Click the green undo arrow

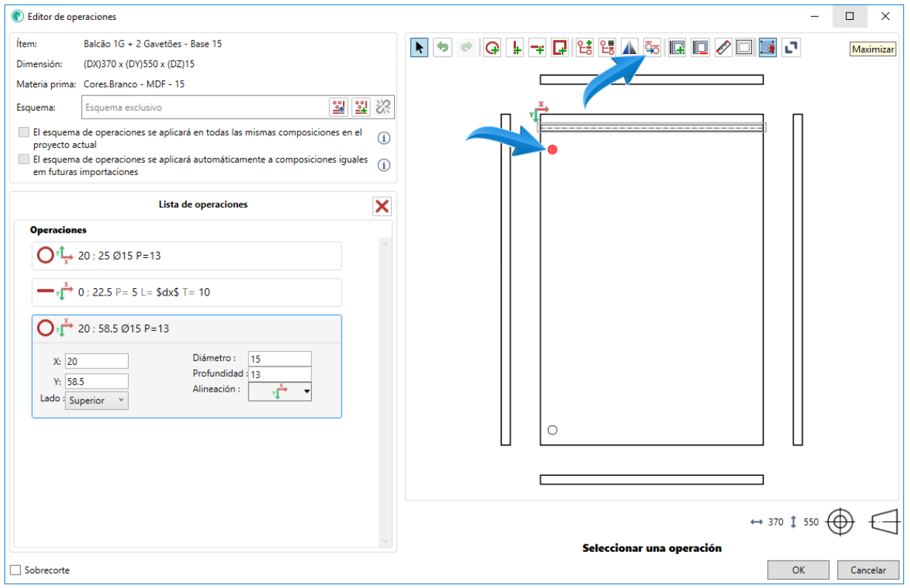[x=443, y=48]
